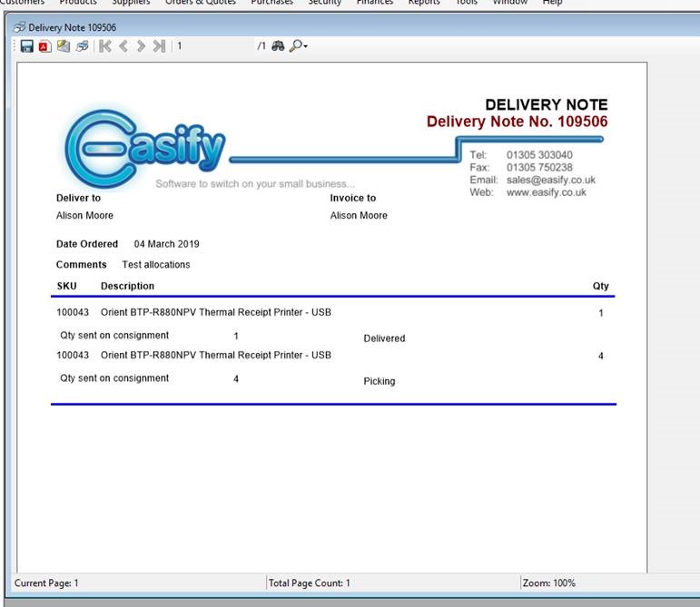Open the Help menu
The height and width of the screenshot is (607, 700).
pos(553,3)
